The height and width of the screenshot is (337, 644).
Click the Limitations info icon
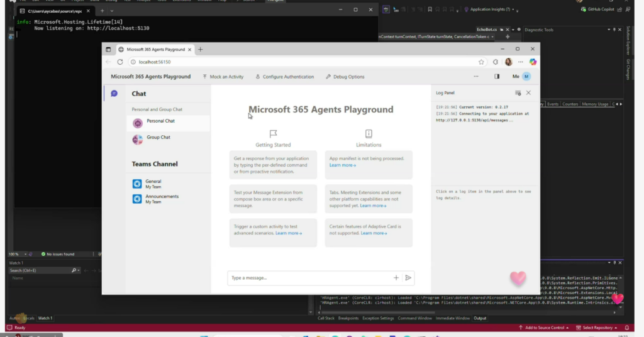pos(369,134)
